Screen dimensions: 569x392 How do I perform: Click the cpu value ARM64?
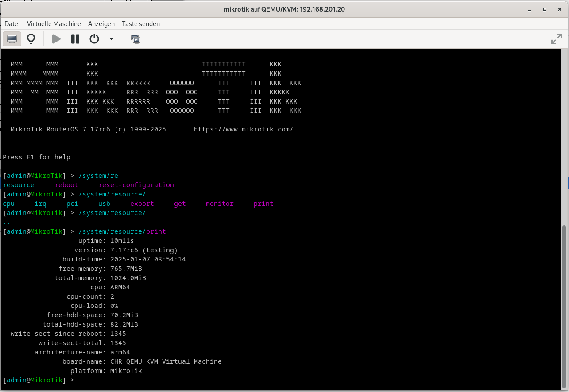coord(120,287)
